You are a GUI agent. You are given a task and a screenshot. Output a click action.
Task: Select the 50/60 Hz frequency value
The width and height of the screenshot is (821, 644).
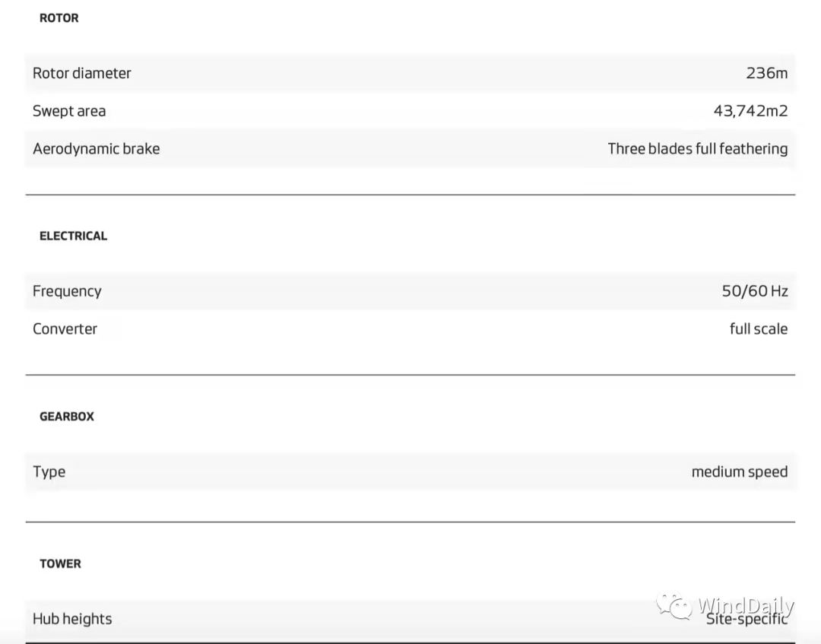tap(754, 291)
